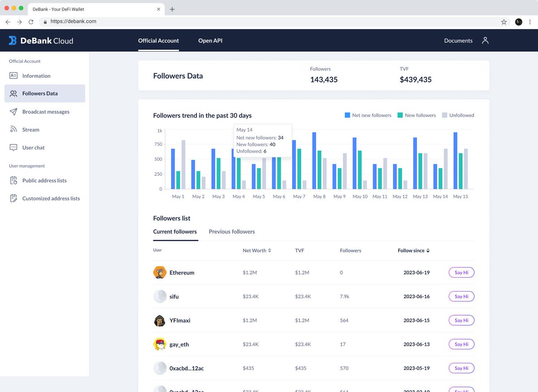Click the YFImaxi followers count 564

pyautogui.click(x=344, y=321)
